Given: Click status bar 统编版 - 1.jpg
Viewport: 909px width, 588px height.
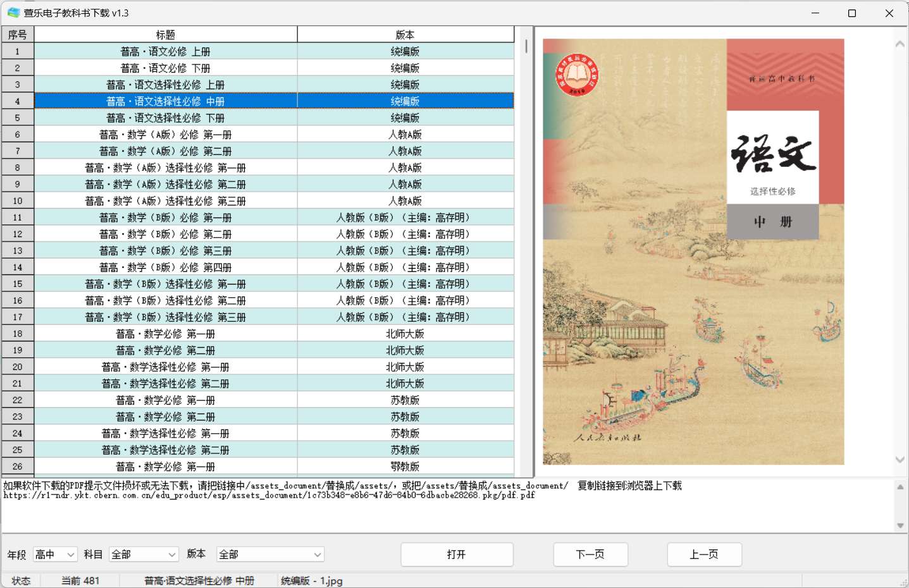Looking at the screenshot, I should point(312,580).
